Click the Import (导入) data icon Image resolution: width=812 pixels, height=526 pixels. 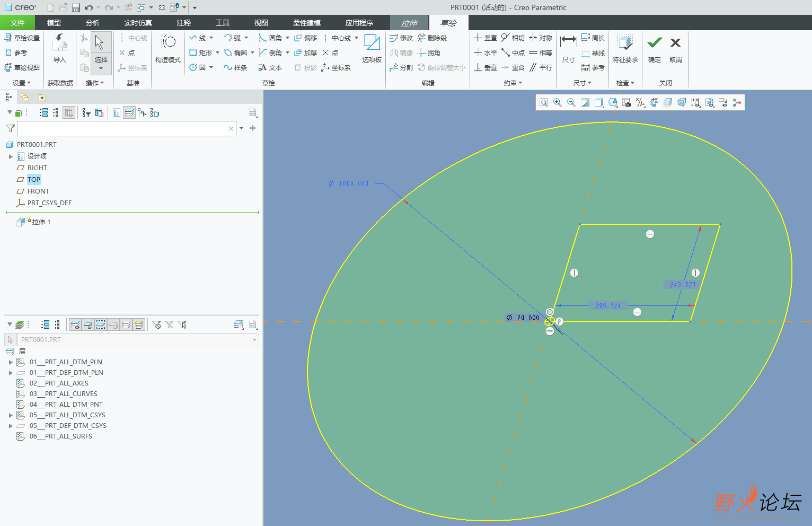(x=60, y=48)
